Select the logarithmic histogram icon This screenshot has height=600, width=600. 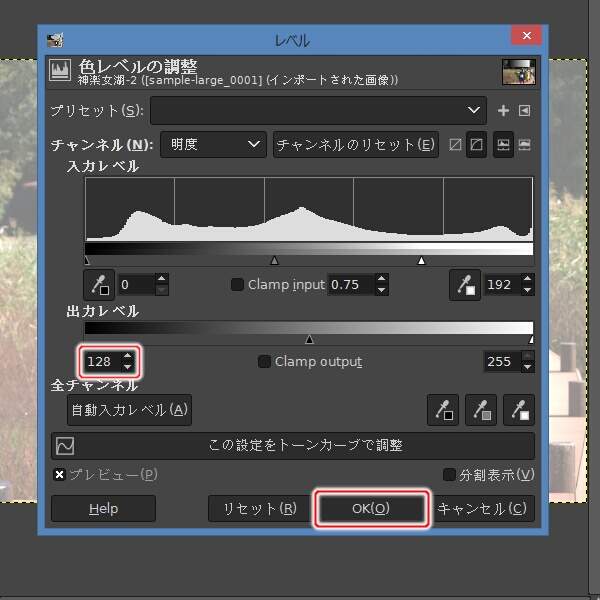pyautogui.click(x=524, y=145)
